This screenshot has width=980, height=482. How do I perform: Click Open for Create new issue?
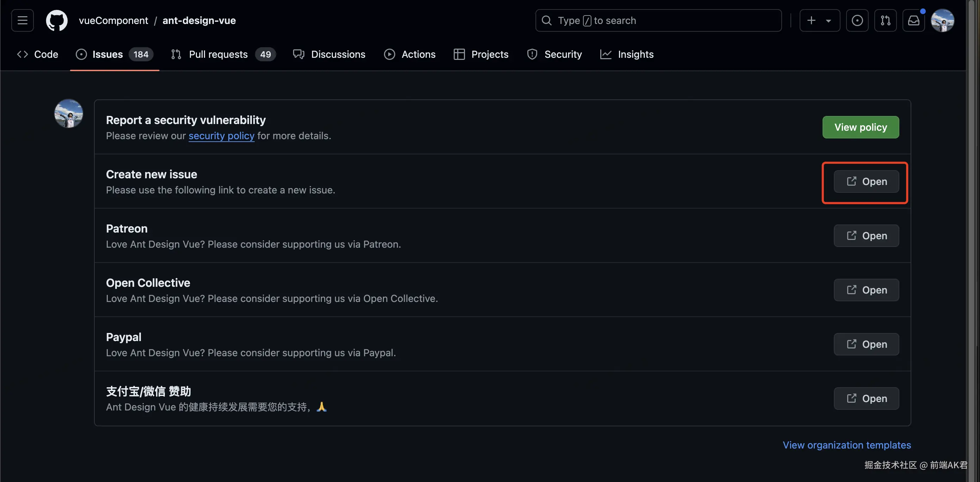click(866, 181)
